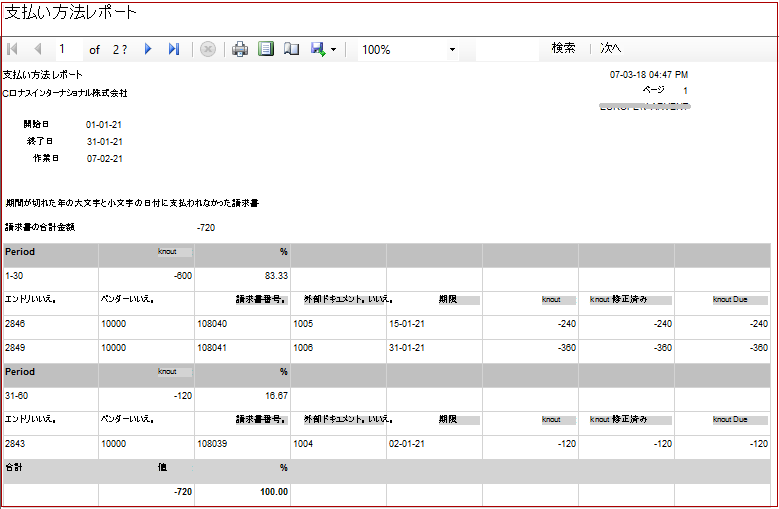
Task: Click invoice number 108041
Action: [x=212, y=348]
